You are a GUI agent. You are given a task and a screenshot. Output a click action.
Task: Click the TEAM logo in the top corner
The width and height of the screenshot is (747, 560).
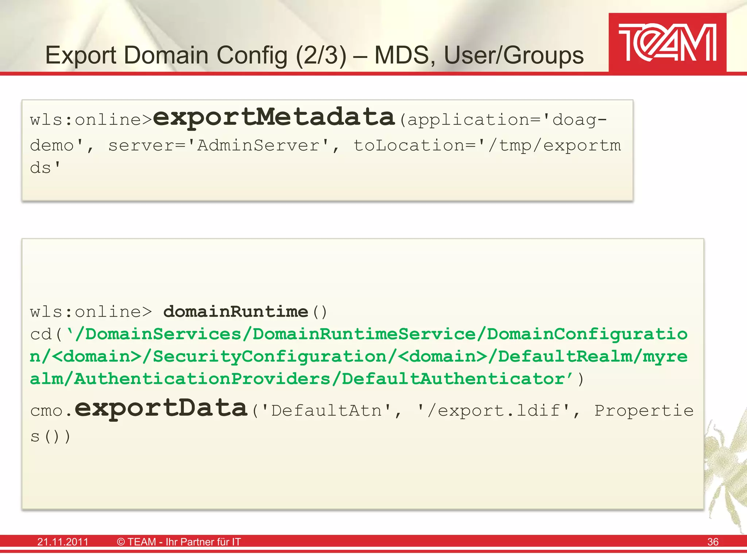[x=667, y=43]
